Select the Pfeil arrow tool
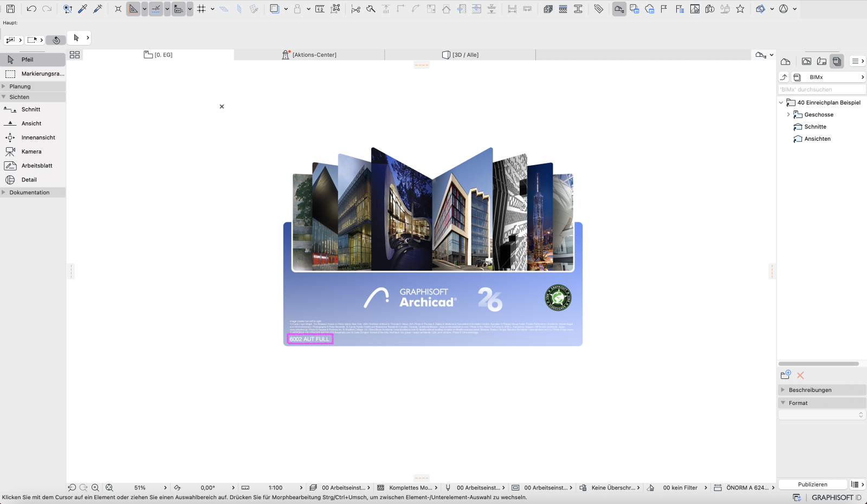 point(33,60)
